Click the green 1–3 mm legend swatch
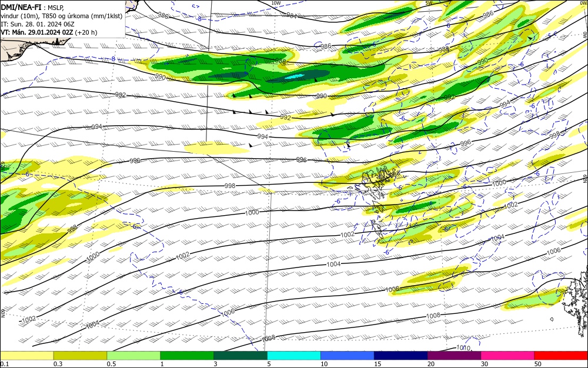 point(187,356)
